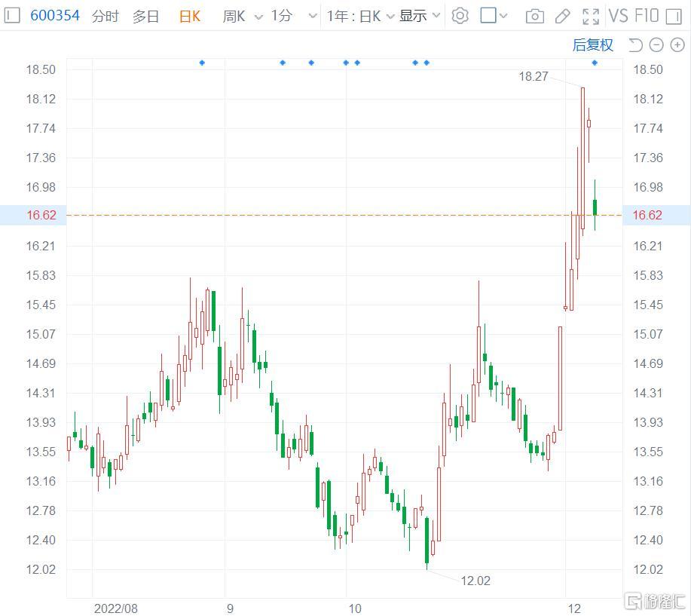Screen dimensions: 691x616
Task: Switch to 多日 multi-day tab
Action: point(146,17)
